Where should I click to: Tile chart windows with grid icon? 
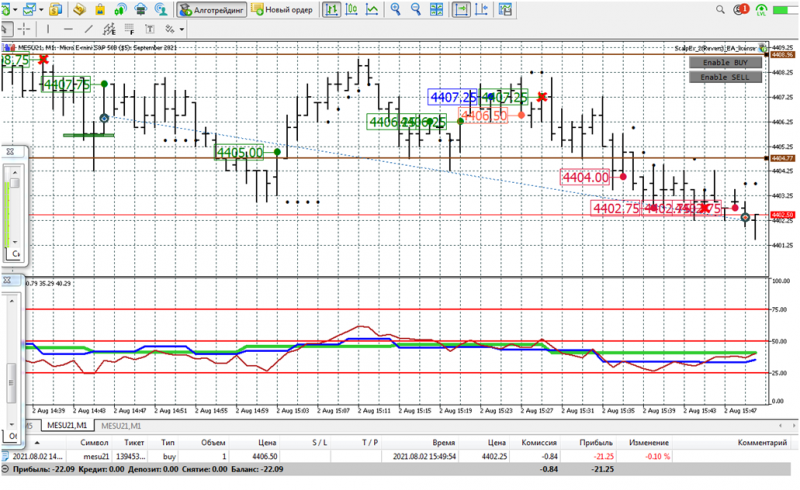pos(437,10)
